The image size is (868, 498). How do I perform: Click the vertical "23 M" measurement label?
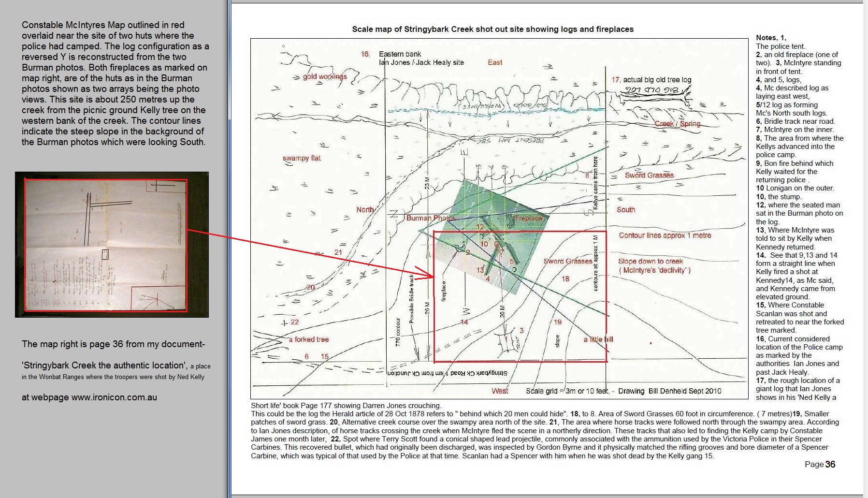click(427, 184)
